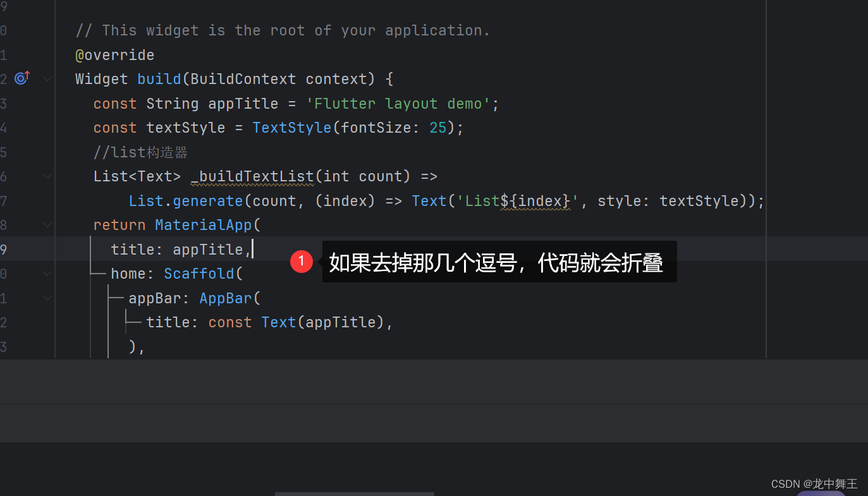Click the AppBar class name
The width and height of the screenshot is (868, 496).
(225, 298)
